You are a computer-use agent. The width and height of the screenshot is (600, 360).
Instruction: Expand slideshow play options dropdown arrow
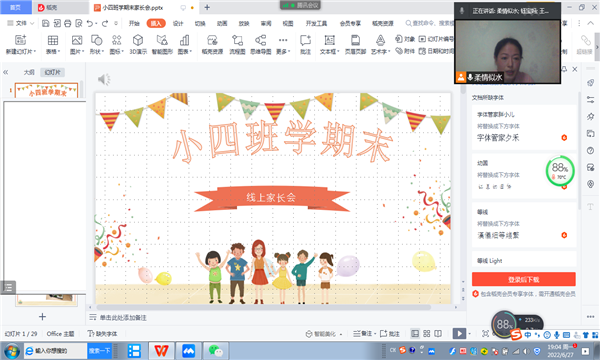coord(470,334)
